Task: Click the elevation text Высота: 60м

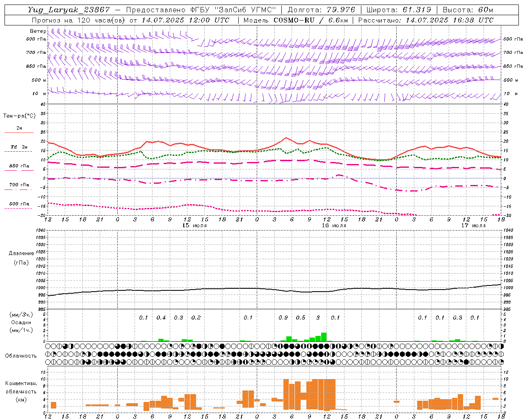Action: (x=468, y=10)
